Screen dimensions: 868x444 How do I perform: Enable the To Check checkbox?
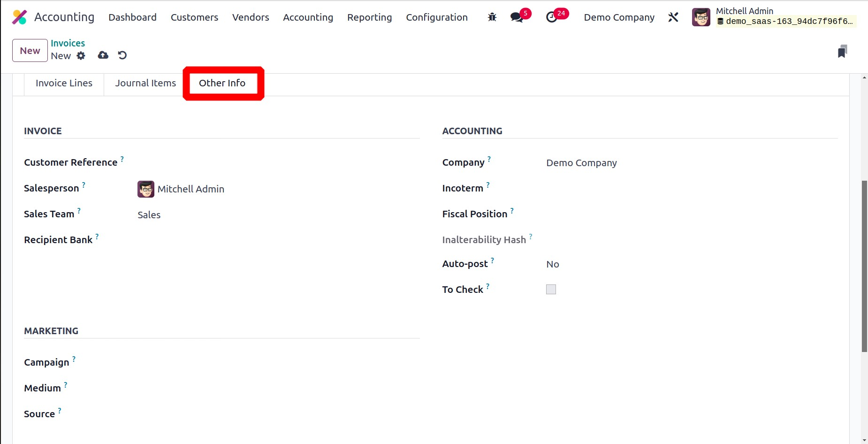pos(551,290)
